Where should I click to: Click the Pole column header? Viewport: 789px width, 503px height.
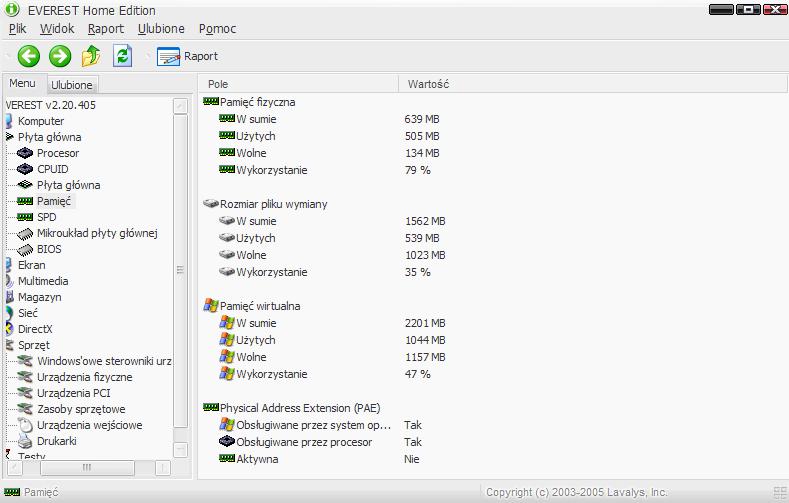(x=298, y=84)
